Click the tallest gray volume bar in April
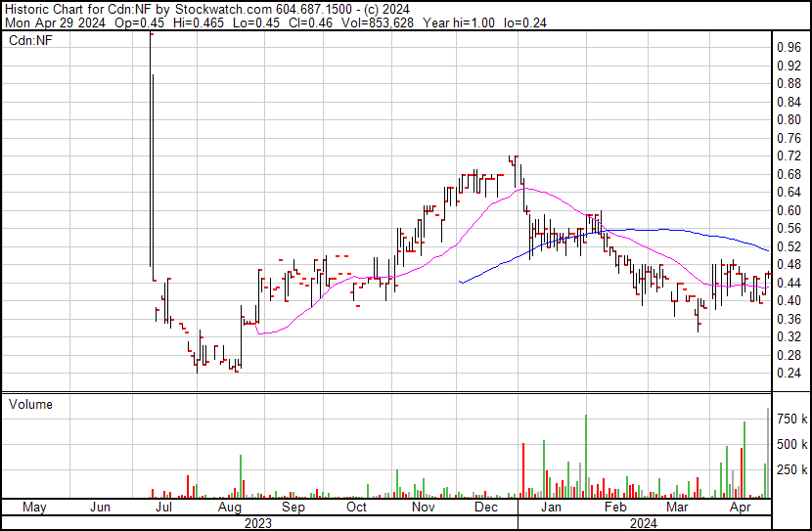812x531 pixels. tap(768, 453)
